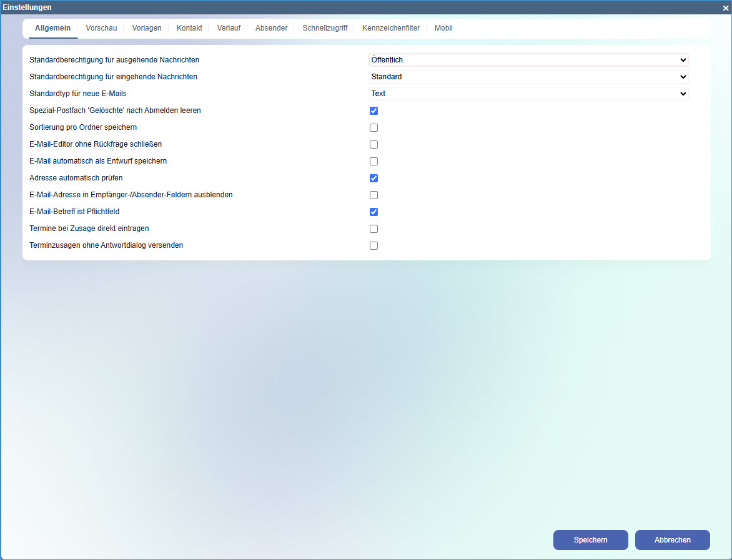The height and width of the screenshot is (560, 732).
Task: Enable Sortierung pro Ordner speichern checkbox
Action: pos(373,127)
